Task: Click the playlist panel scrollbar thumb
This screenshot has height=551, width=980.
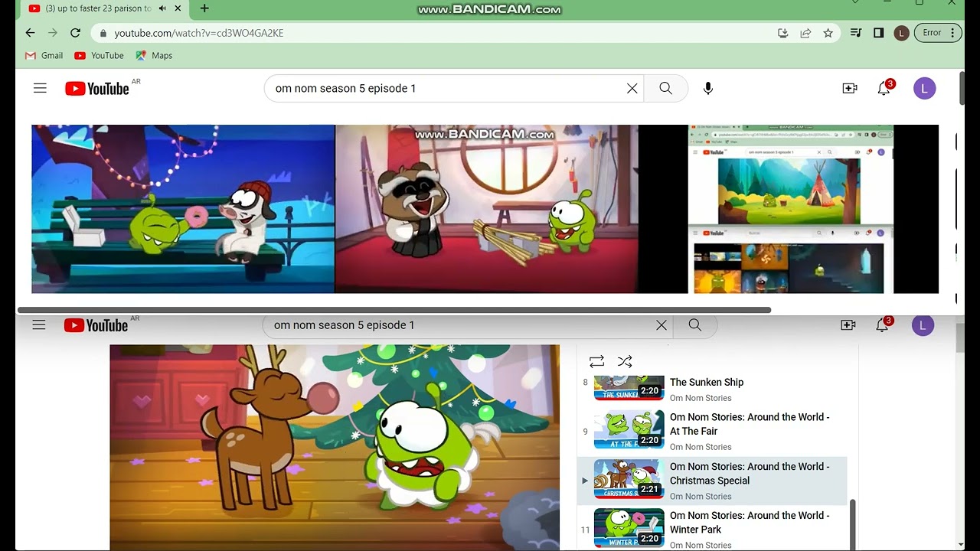Action: (852, 525)
